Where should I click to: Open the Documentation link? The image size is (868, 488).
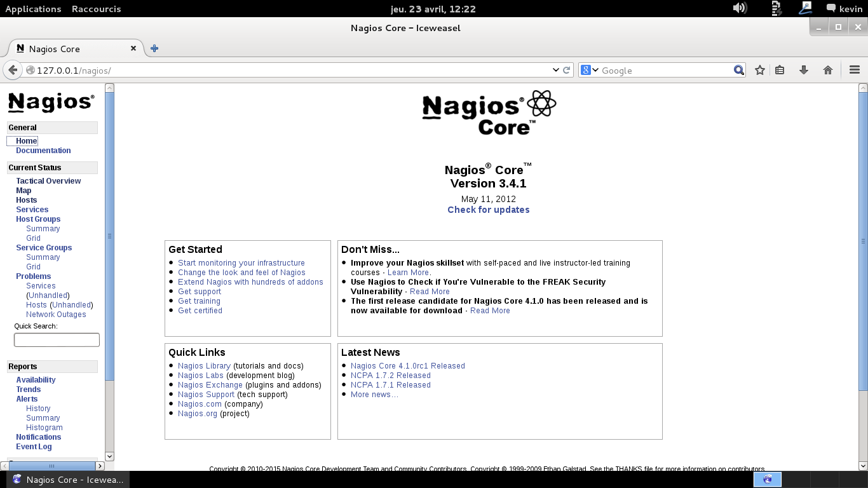pos(43,151)
